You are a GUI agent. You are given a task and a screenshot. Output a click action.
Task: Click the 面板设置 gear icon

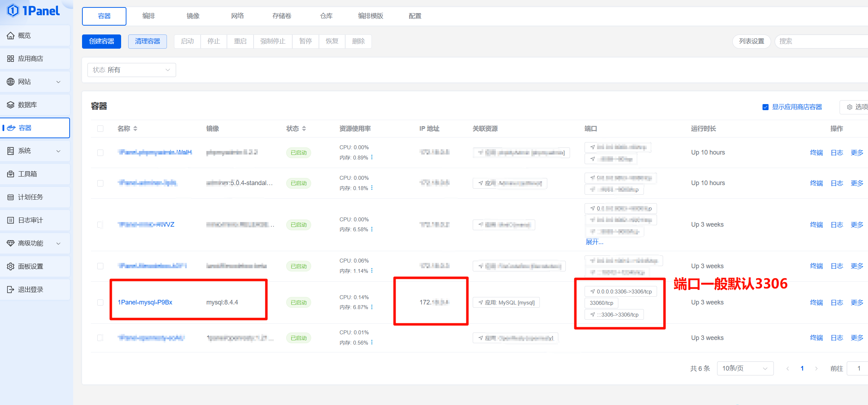11,266
